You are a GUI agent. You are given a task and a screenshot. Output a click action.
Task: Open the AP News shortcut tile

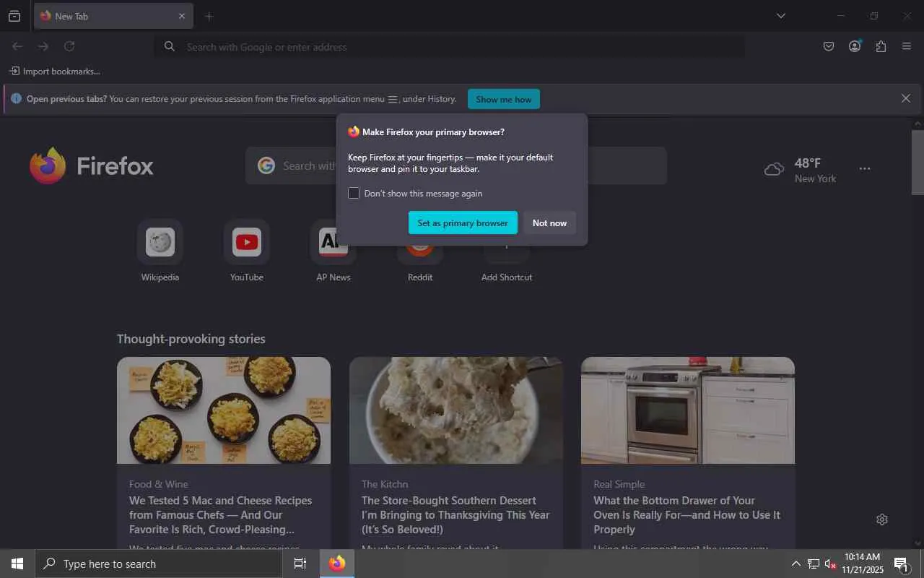coord(334,251)
